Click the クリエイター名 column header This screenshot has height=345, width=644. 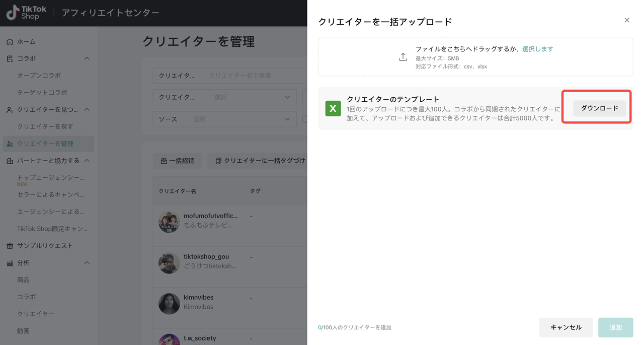[x=177, y=191]
